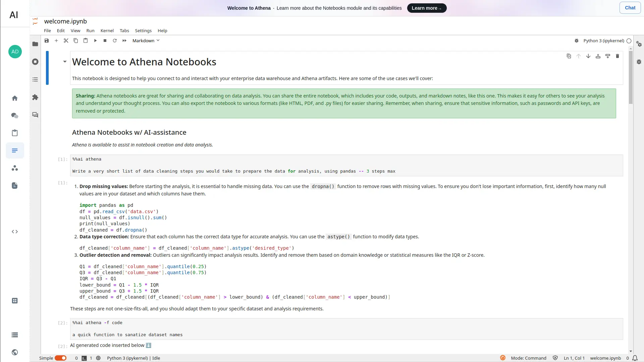Click the extensions puzzle piece icon
This screenshot has height=362, width=644.
35,97
